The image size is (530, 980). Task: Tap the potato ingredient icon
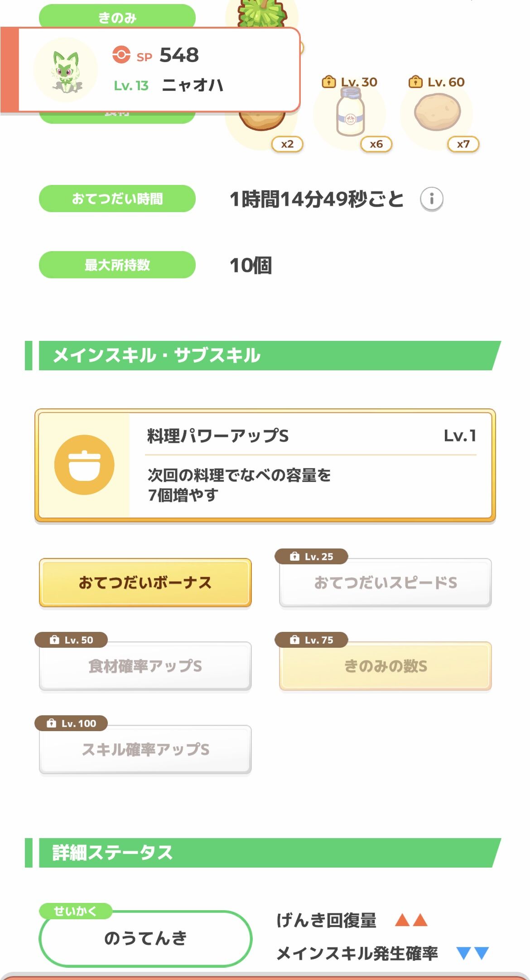click(x=437, y=112)
